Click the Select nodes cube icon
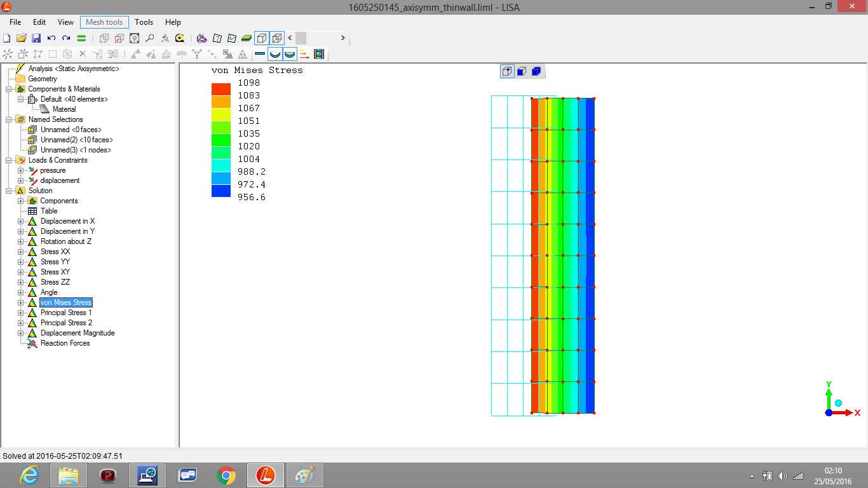Screen dimensions: 868x488 507,71
